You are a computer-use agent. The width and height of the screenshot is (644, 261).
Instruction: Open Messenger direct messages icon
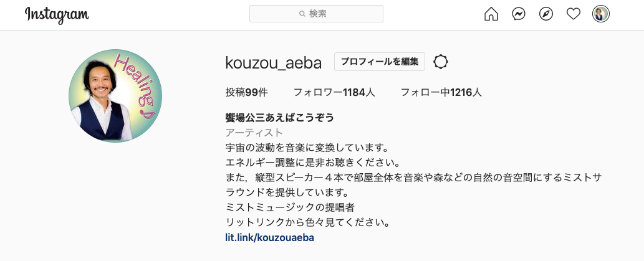click(x=519, y=14)
